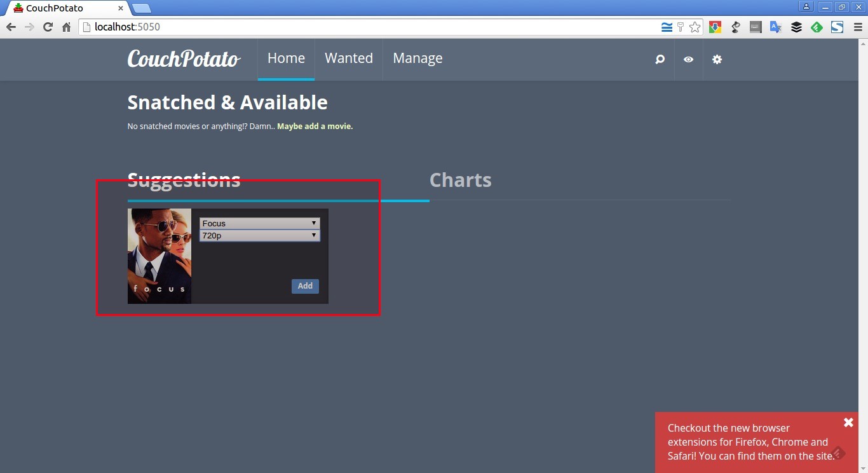Open the Chrome hamburger menu

(x=858, y=27)
